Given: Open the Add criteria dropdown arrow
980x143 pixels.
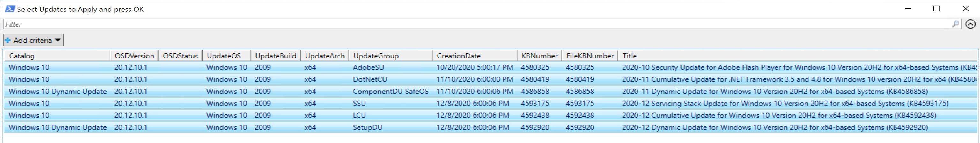Looking at the screenshot, I should point(58,40).
